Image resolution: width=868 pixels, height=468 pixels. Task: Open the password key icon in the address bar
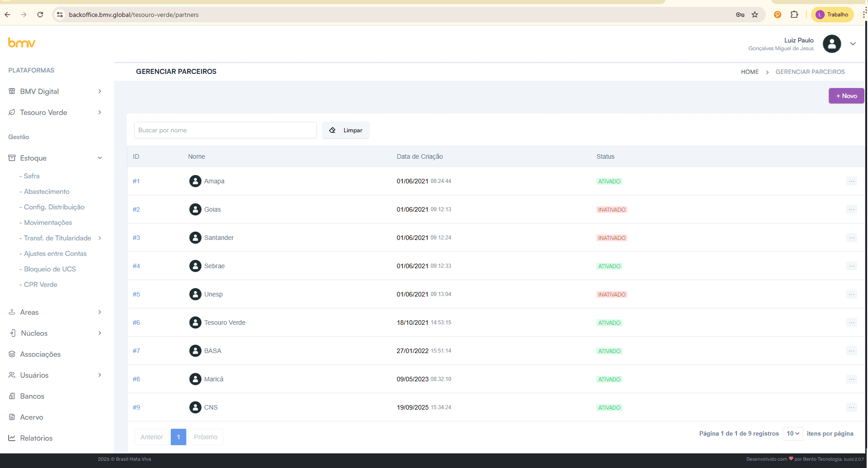pyautogui.click(x=740, y=15)
